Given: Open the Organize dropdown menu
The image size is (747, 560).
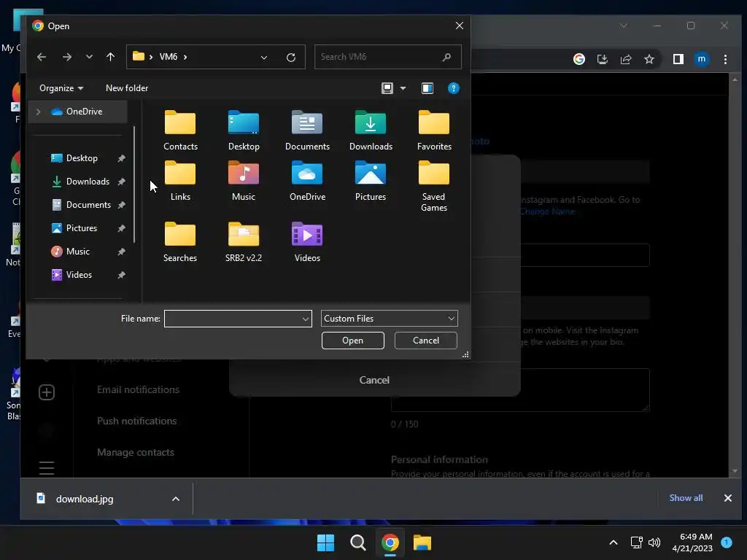Looking at the screenshot, I should [x=61, y=88].
